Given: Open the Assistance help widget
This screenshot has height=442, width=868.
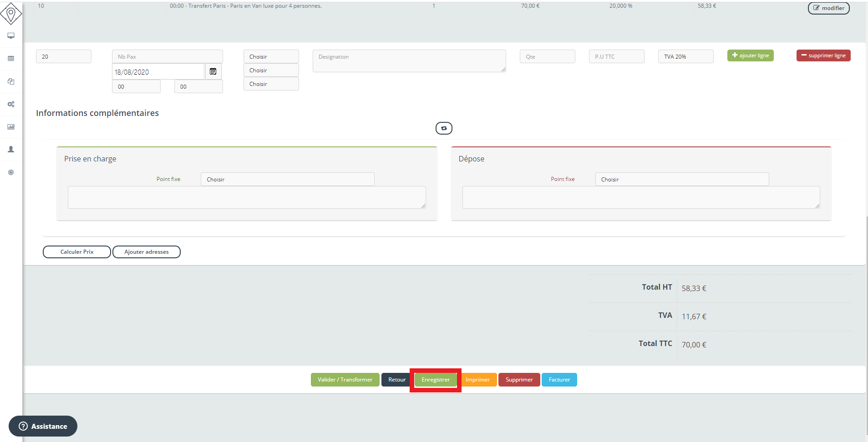Looking at the screenshot, I should [x=43, y=426].
